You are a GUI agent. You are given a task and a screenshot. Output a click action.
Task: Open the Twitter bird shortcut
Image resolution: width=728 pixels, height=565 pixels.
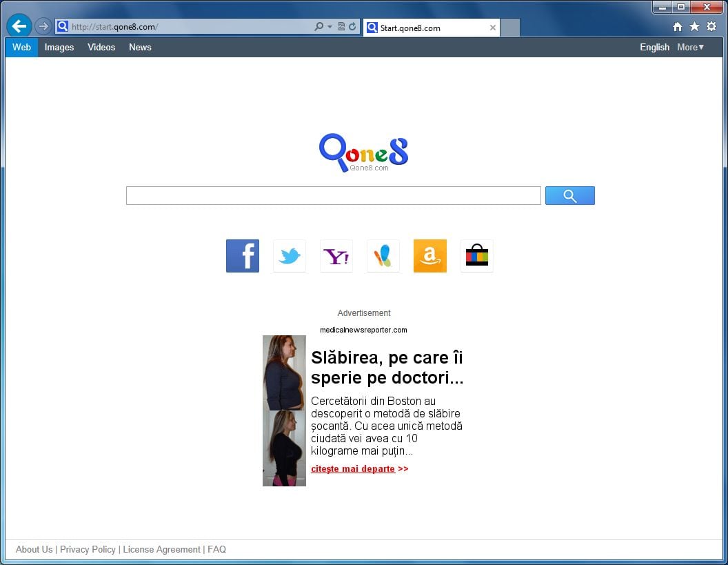coord(290,256)
